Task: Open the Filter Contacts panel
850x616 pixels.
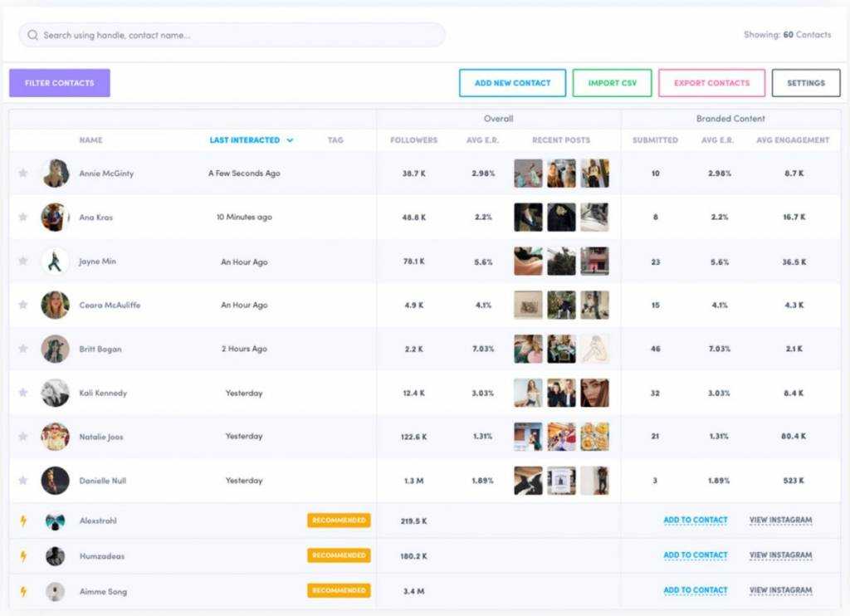Action: [x=60, y=83]
